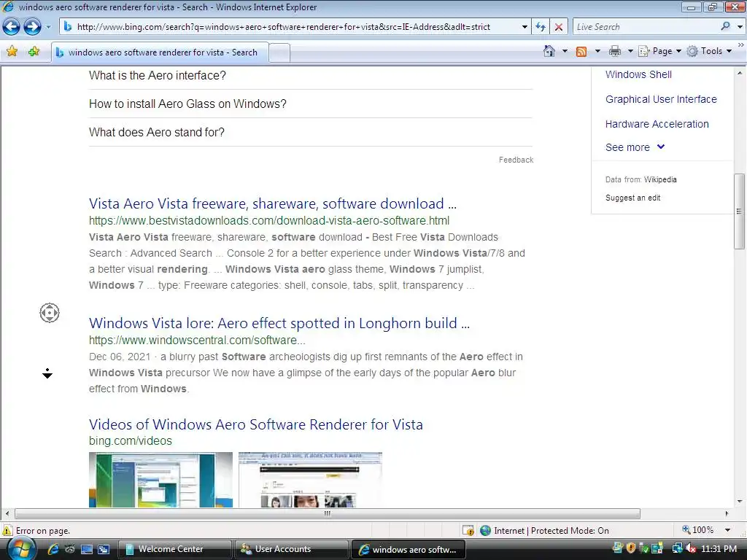This screenshot has width=747, height=560.
Task: Switch to the User Accounts taskbar button
Action: pos(291,549)
